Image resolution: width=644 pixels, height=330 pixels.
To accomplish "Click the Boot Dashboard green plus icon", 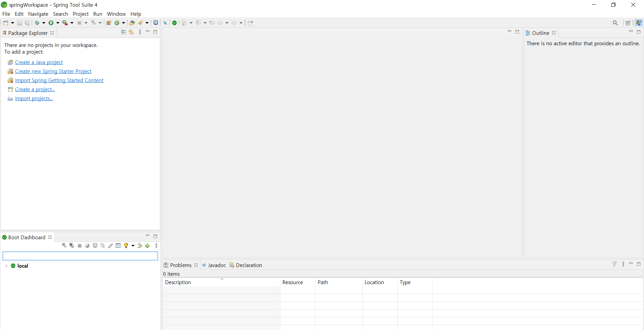I will coord(148,246).
